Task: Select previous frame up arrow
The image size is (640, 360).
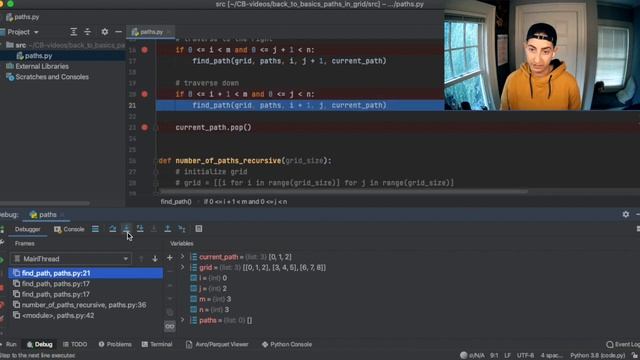Action: coord(141,259)
